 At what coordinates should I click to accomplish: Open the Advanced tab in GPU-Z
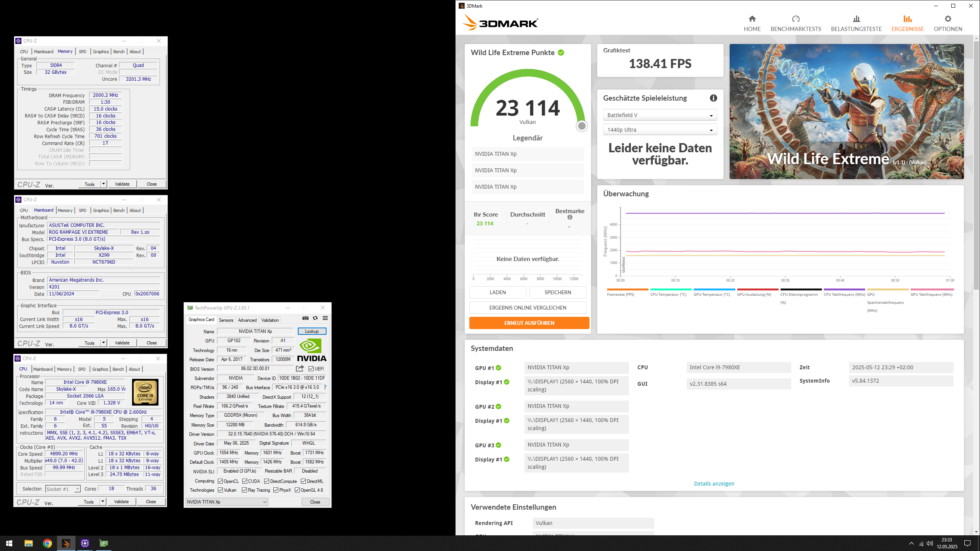pyautogui.click(x=247, y=320)
